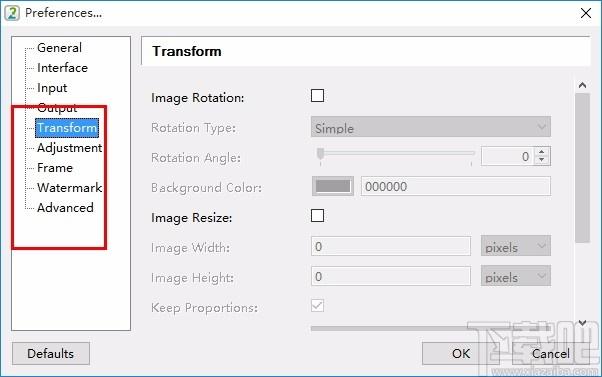This screenshot has width=602, height=377.
Task: Confirm with the OK button
Action: 461,353
